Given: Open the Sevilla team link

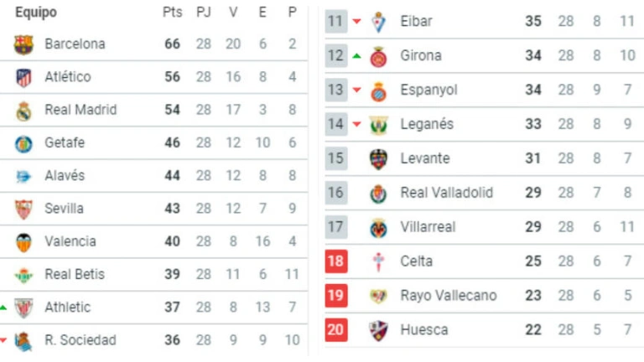Looking at the screenshot, I should (64, 209).
